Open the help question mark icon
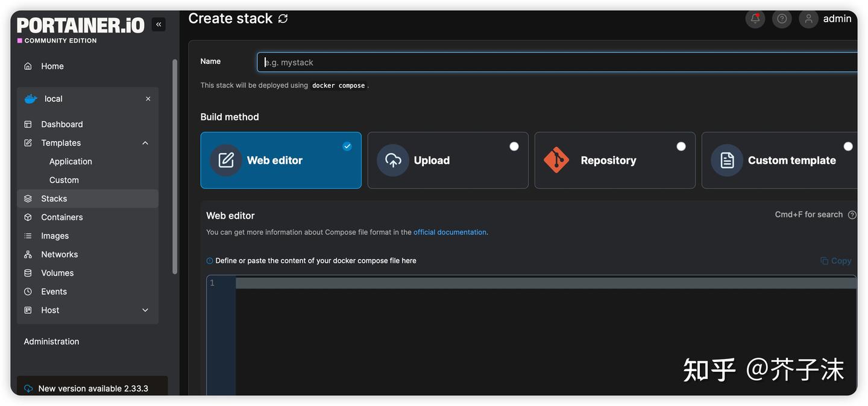Viewport: 868px width, 406px height. tap(782, 19)
